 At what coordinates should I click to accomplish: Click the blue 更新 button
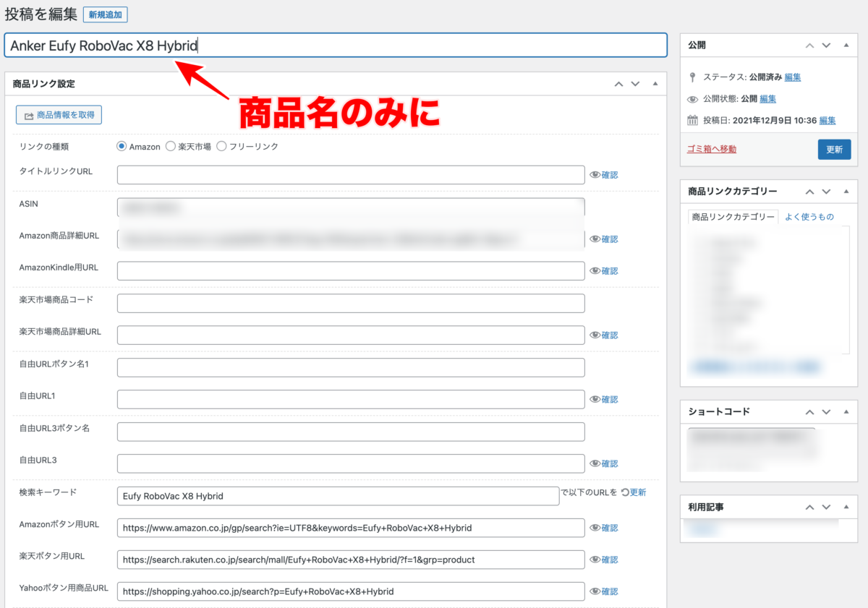834,149
